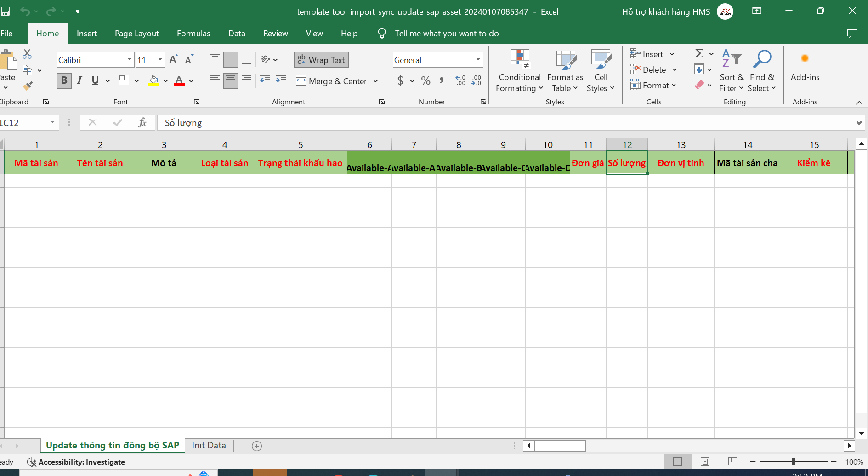The width and height of the screenshot is (868, 476).
Task: Expand the General number format dropdown
Action: coord(478,60)
